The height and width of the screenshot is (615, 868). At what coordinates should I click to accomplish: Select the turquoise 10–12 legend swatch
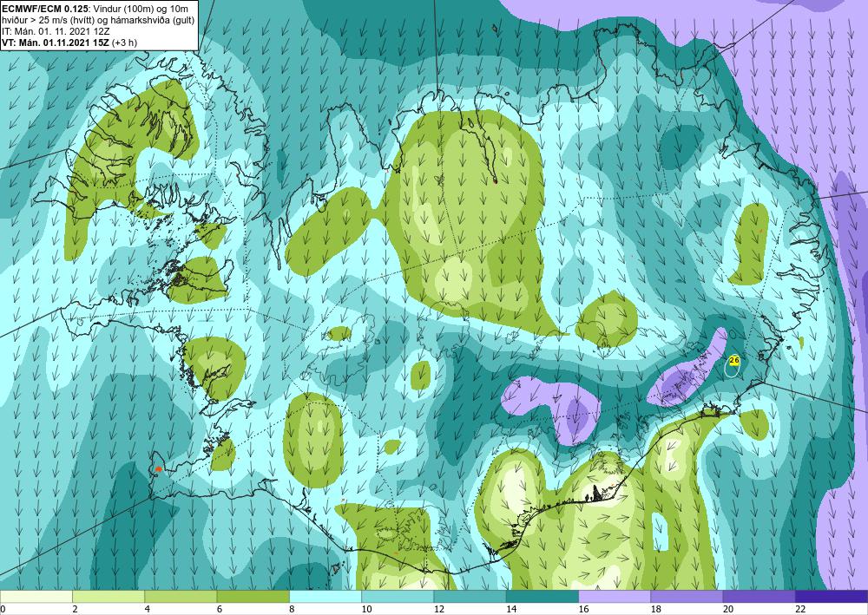pyautogui.click(x=398, y=597)
